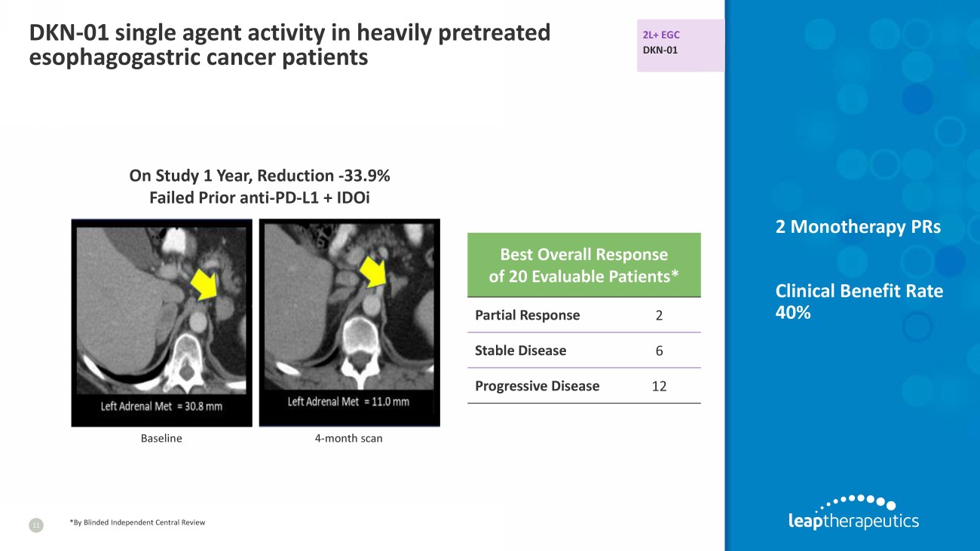Select the Partial Response table row
The height and width of the screenshot is (551, 980).
tap(583, 315)
